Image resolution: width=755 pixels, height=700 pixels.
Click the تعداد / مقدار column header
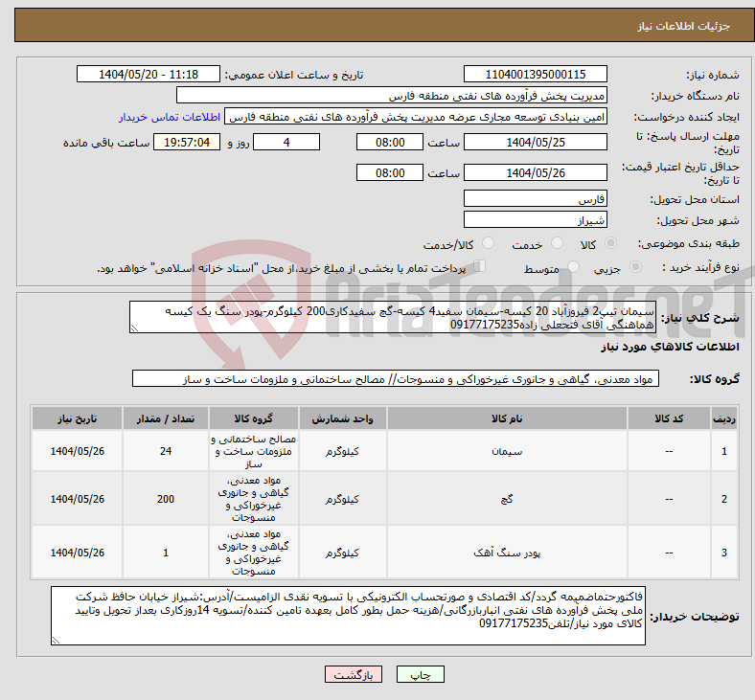pyautogui.click(x=166, y=418)
